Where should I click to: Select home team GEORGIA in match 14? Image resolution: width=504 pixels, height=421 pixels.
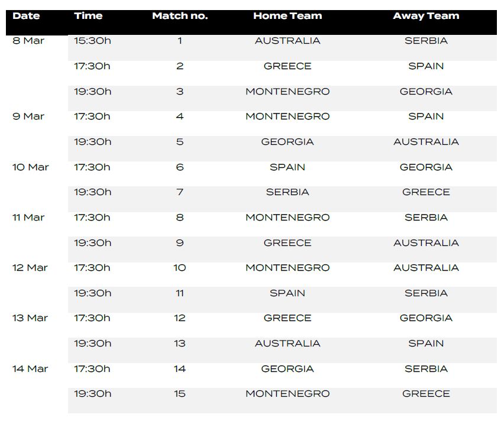[287, 369]
